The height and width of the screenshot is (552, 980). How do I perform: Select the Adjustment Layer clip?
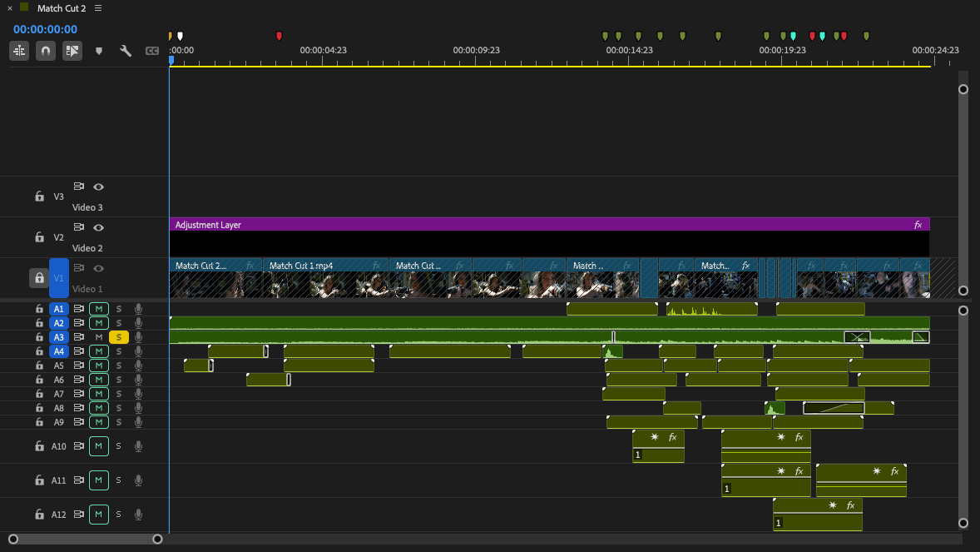(x=549, y=237)
